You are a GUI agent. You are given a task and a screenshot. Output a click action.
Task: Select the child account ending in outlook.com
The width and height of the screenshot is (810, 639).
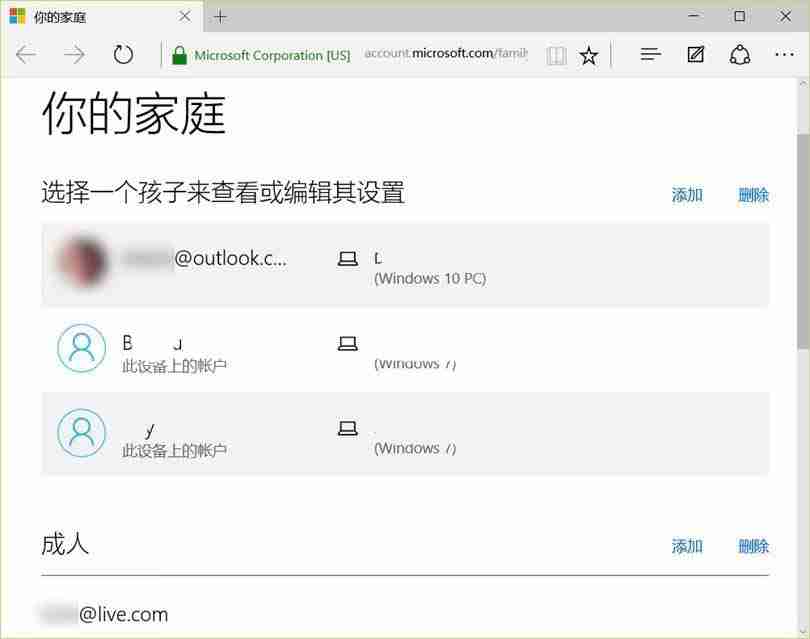[x=230, y=258]
